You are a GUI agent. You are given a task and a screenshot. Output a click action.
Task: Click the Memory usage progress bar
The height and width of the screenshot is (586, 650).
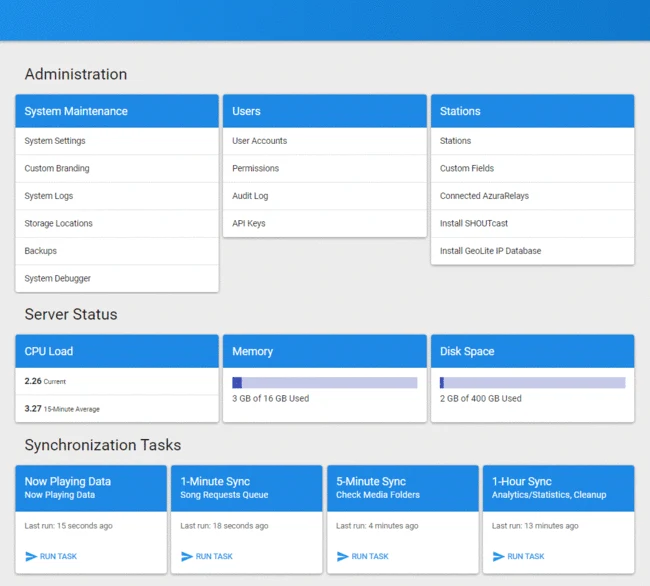pos(325,383)
